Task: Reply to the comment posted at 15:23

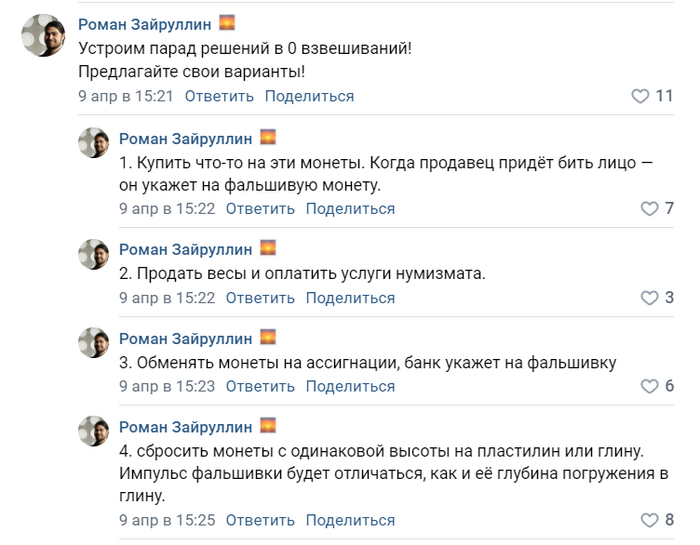Action: (x=260, y=386)
